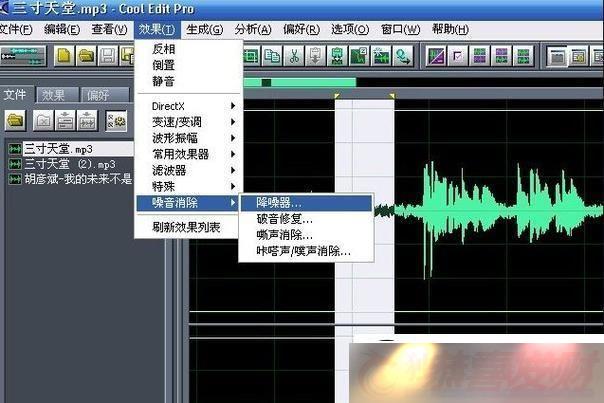
Task: Click the 效果(T) menu
Action: (157, 29)
